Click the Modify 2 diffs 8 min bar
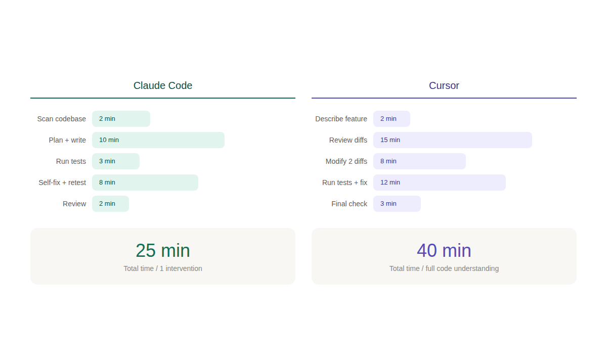Screen dimensions: 607x364 coord(419,161)
